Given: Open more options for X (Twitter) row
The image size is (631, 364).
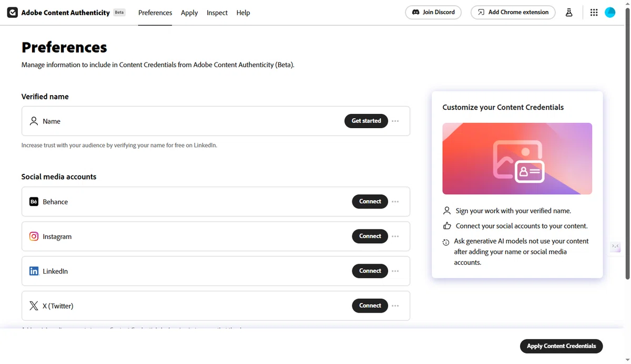Looking at the screenshot, I should 395,306.
